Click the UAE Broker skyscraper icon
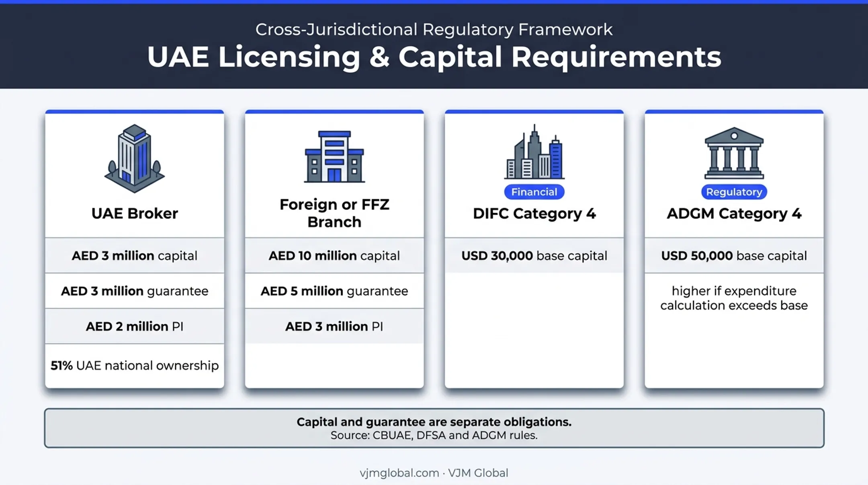Image resolution: width=868 pixels, height=485 pixels. (135, 158)
